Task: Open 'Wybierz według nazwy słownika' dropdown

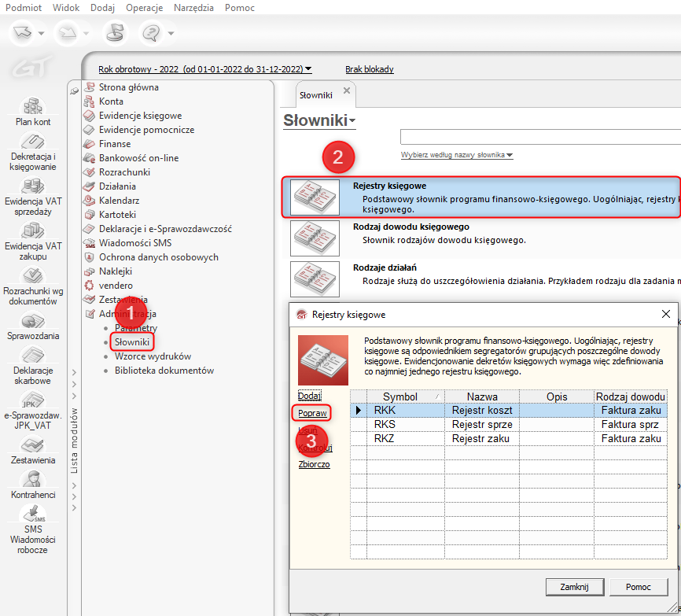Action: pyautogui.click(x=457, y=155)
